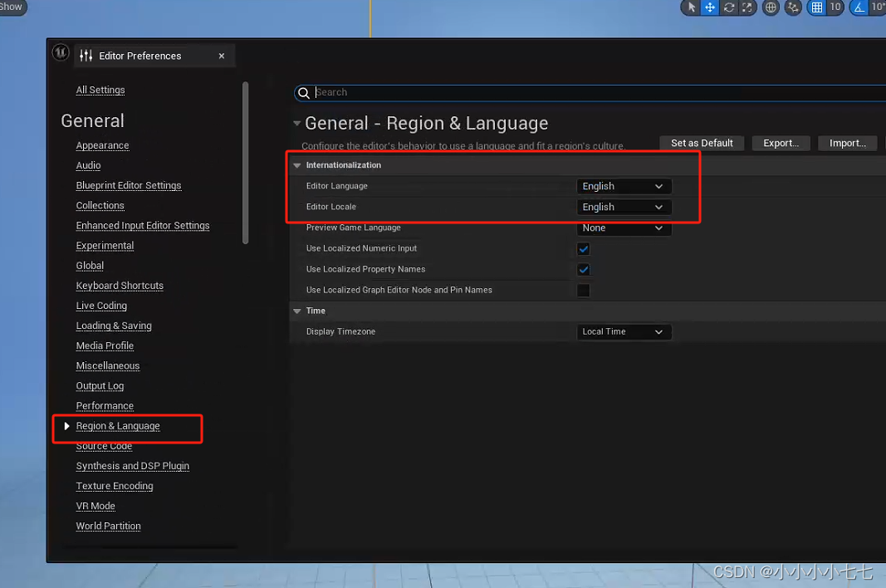Toggle surface snapping icon
This screenshot has width=886, height=588.
click(793, 7)
